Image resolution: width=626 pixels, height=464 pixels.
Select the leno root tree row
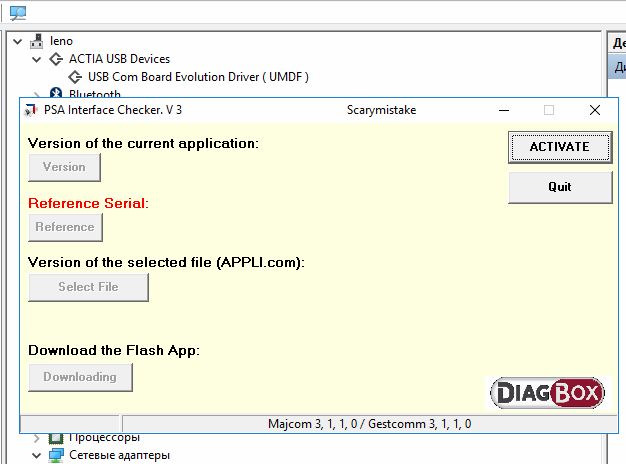[x=61, y=41]
